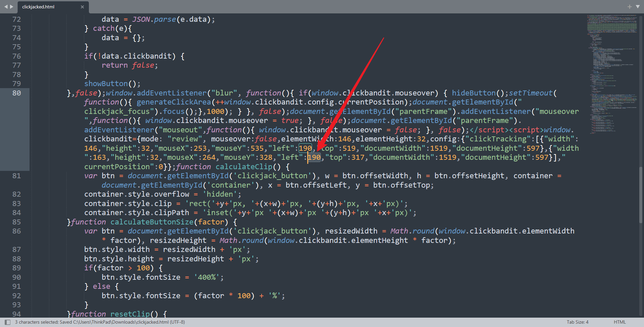The image size is (644, 327).
Task: Select line number 73 in the gutter
Action: click(x=16, y=28)
